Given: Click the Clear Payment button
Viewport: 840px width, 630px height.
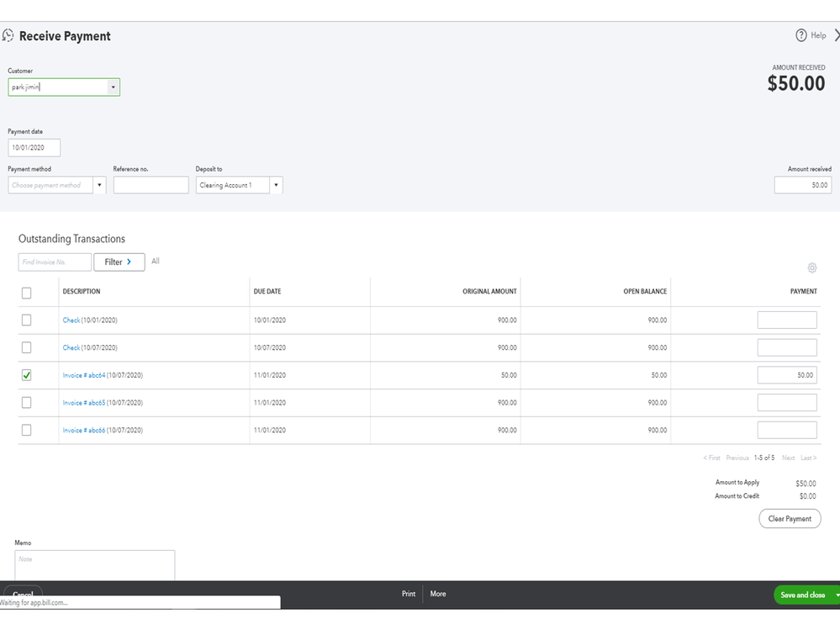Looking at the screenshot, I should click(790, 519).
